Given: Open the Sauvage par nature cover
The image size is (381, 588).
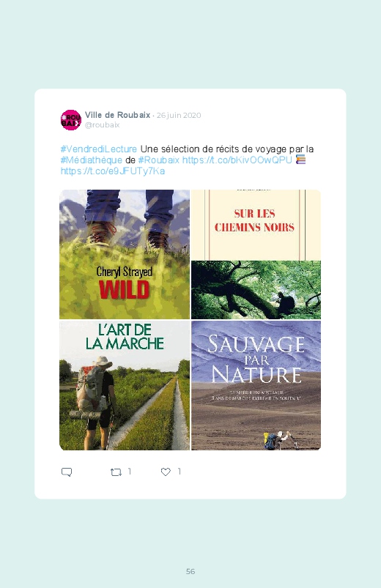Looking at the screenshot, I should point(256,385).
